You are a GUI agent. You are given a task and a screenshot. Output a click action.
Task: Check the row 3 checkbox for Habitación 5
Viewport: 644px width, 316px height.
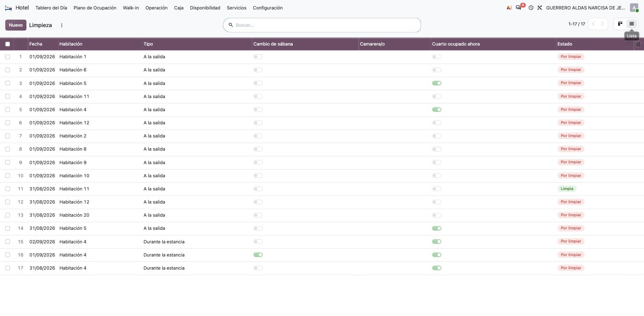click(7, 83)
